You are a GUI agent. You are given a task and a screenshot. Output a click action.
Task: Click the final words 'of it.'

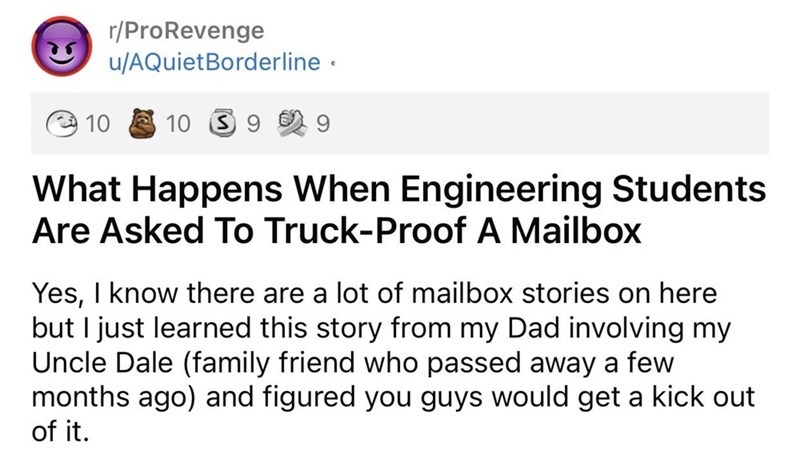(x=60, y=432)
